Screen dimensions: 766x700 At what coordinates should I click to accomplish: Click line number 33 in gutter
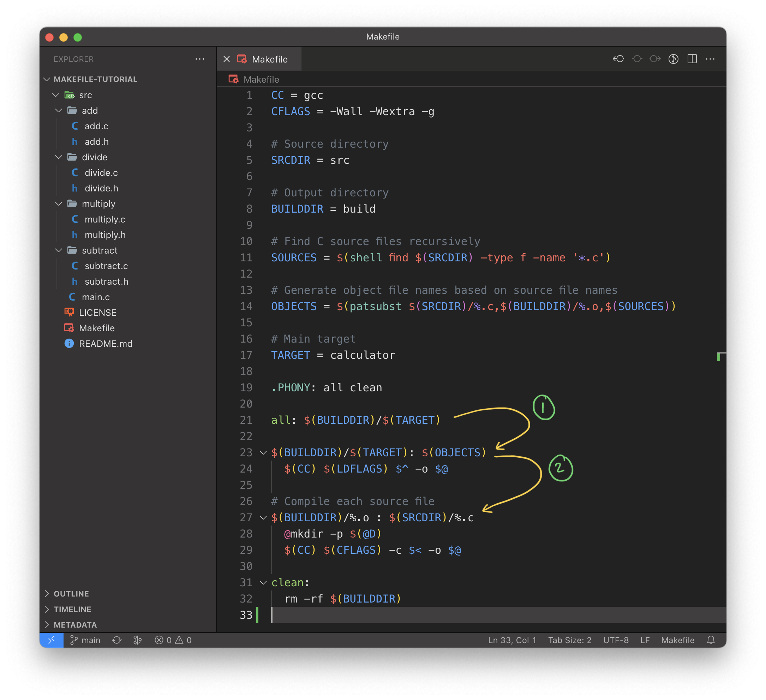coord(246,615)
